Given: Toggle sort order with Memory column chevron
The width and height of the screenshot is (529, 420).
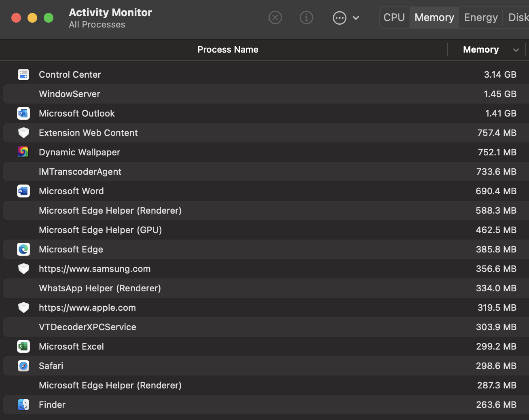Looking at the screenshot, I should [x=516, y=50].
